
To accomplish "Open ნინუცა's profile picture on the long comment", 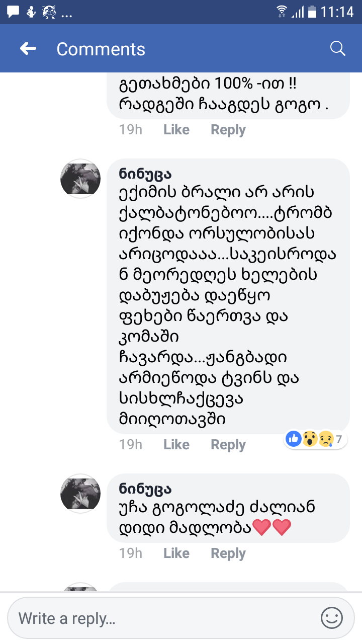I will point(80,179).
